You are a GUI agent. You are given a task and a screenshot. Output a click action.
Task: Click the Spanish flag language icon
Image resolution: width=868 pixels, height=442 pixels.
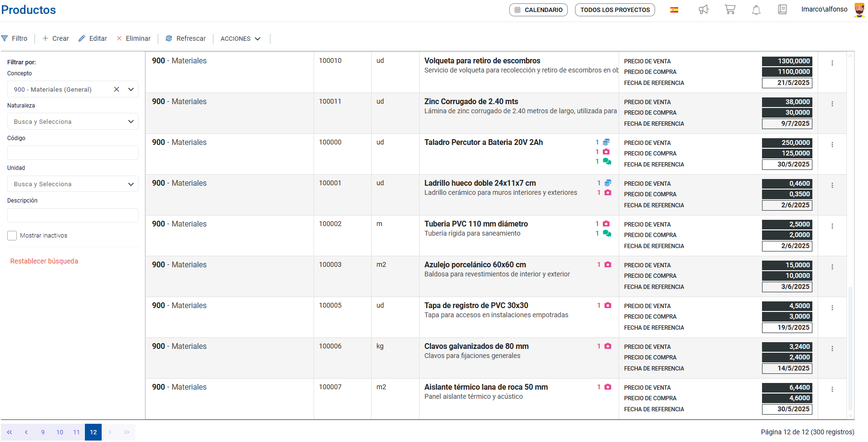click(x=674, y=10)
